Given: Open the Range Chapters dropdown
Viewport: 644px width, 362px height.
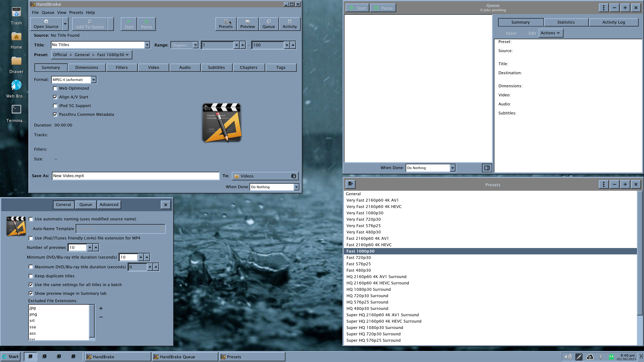Looking at the screenshot, I should coord(184,45).
